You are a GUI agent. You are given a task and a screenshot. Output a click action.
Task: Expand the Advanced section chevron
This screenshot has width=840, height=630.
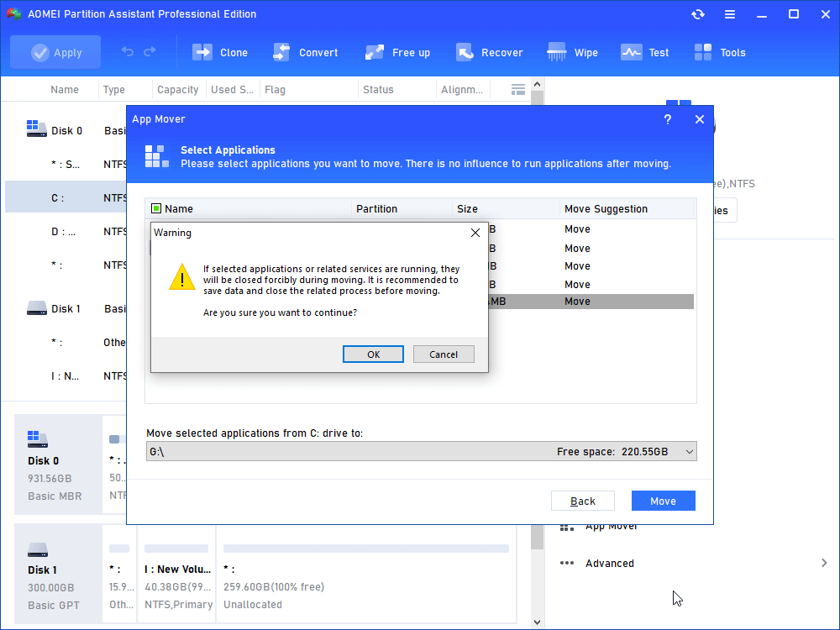pyautogui.click(x=824, y=563)
